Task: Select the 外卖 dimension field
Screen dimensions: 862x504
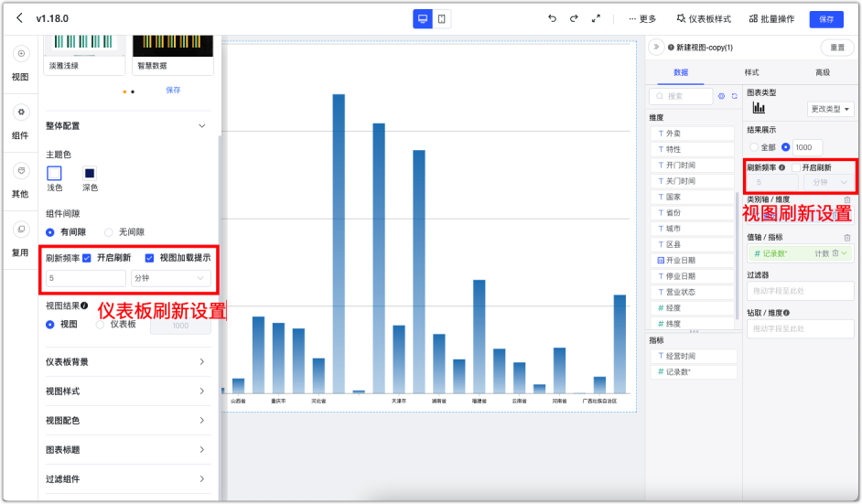Action: tap(692, 134)
